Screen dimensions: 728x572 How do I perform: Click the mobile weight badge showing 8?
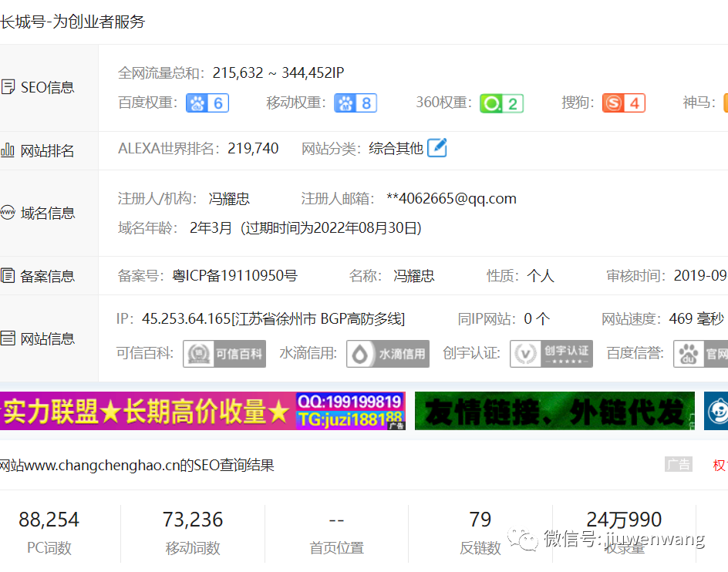tap(356, 103)
